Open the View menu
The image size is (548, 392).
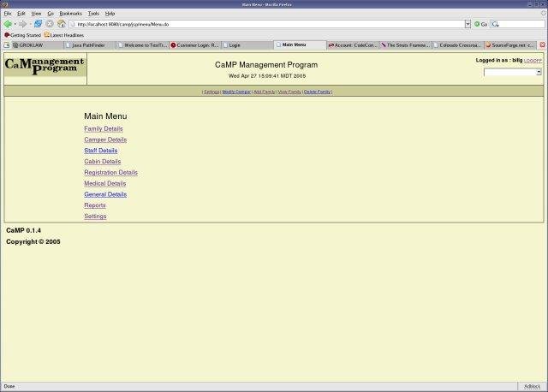point(36,14)
